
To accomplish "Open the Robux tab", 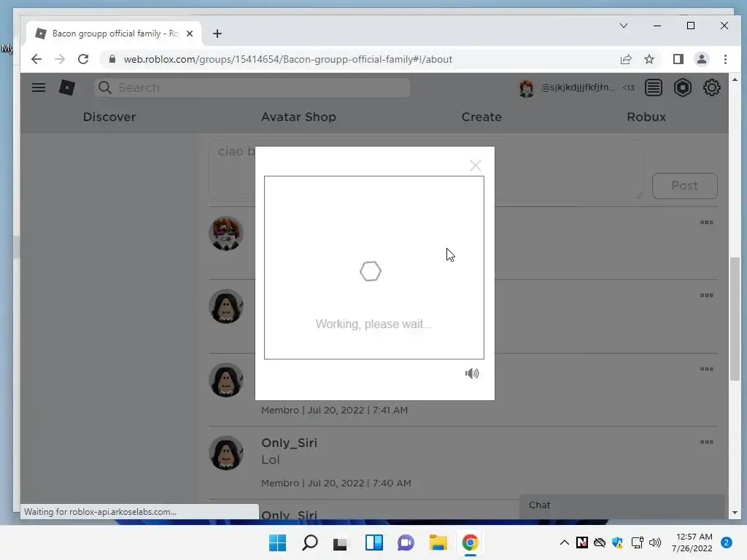I will tap(646, 117).
